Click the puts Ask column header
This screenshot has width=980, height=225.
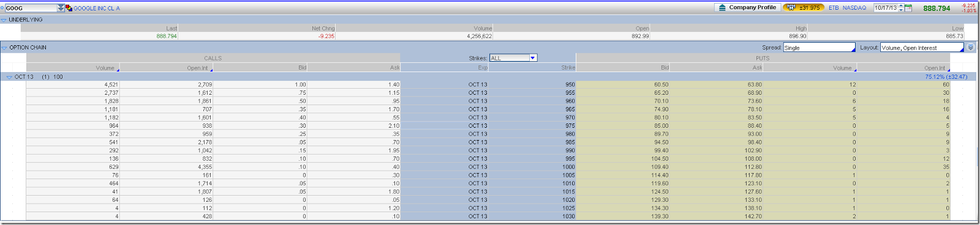tap(758, 67)
